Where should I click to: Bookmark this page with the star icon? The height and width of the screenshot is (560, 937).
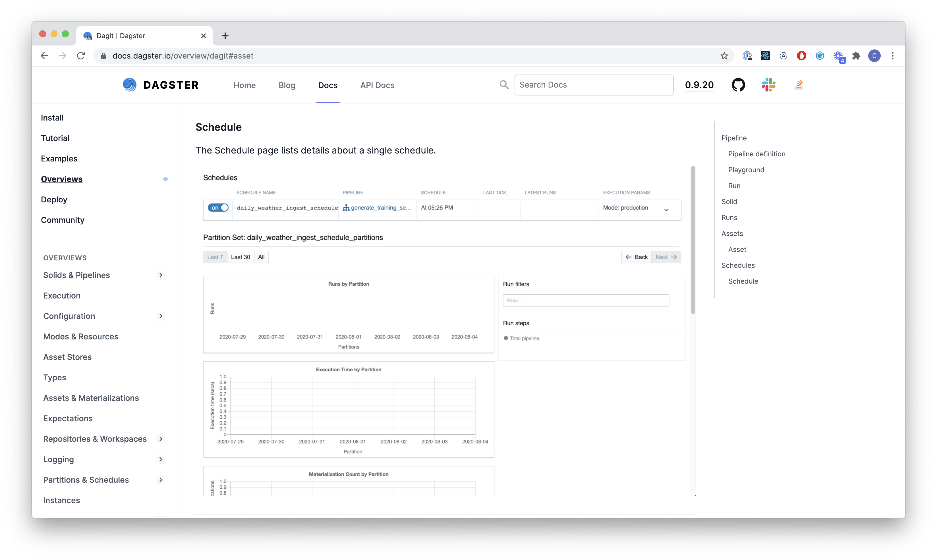click(724, 56)
